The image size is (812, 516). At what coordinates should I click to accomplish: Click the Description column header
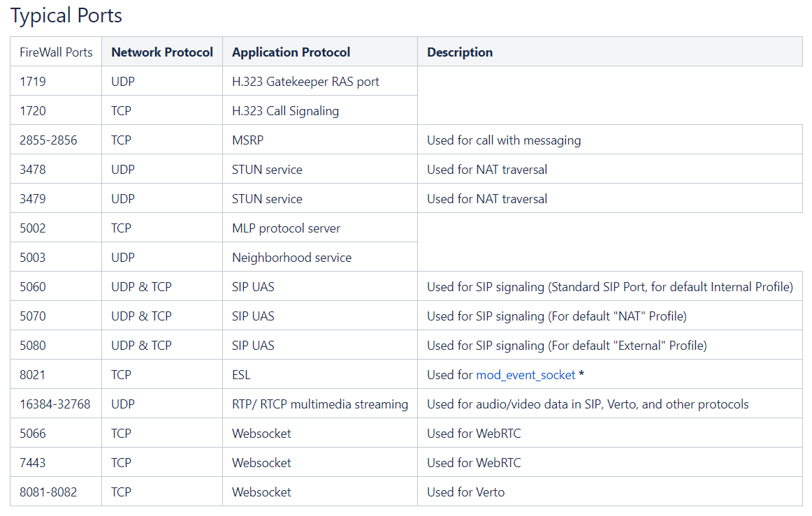tap(610, 52)
